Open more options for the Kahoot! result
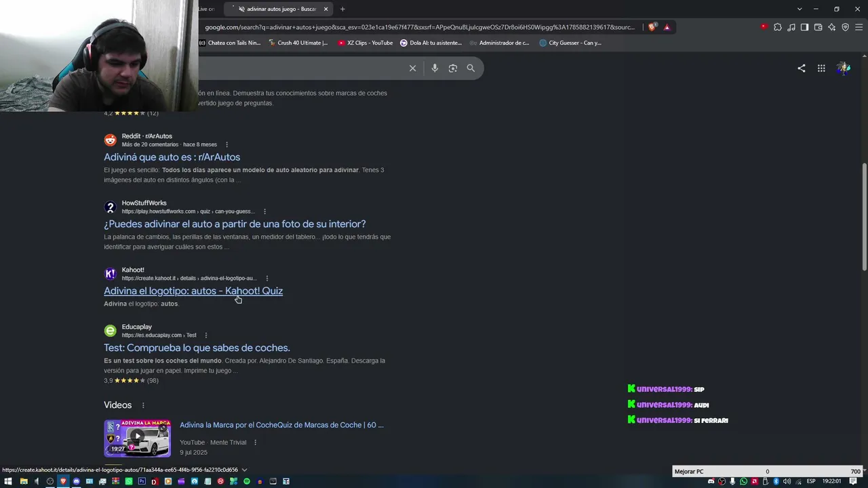 (267, 279)
